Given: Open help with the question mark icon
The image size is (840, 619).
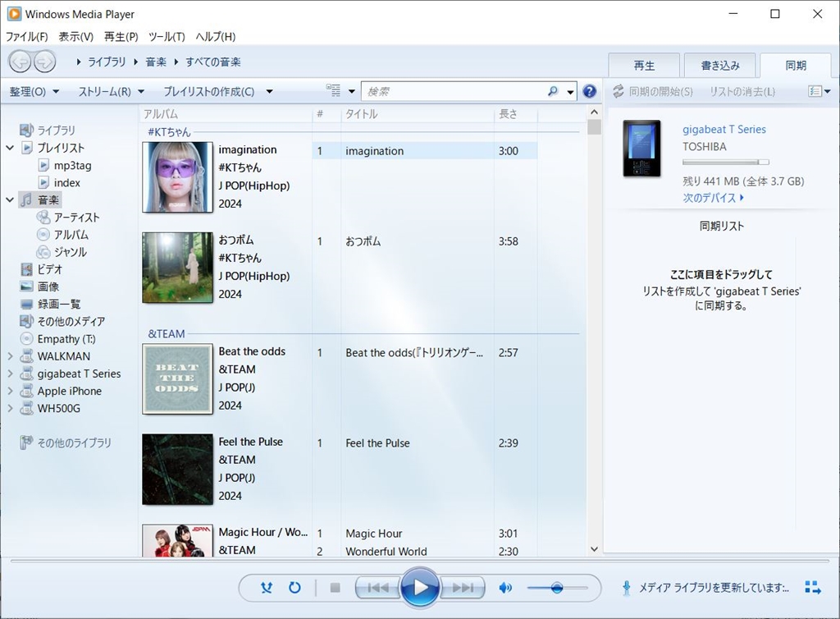Looking at the screenshot, I should coord(589,92).
